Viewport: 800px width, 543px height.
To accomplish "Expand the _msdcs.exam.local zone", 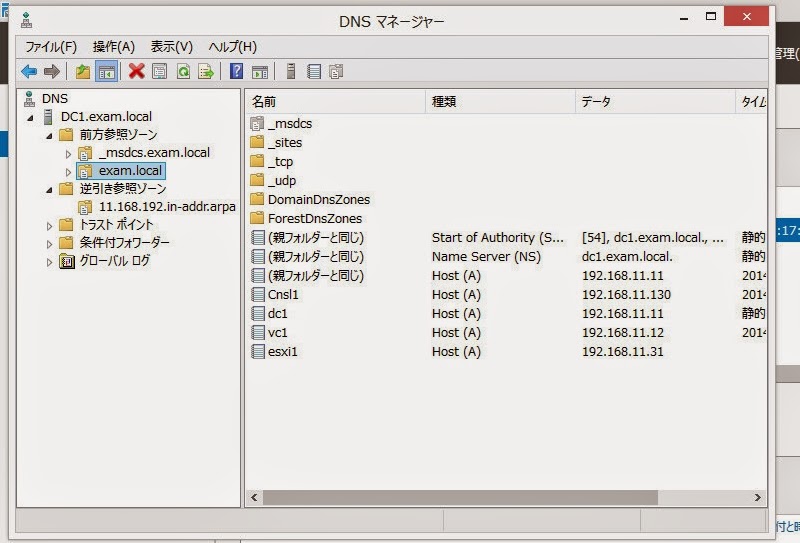I will (x=68, y=154).
